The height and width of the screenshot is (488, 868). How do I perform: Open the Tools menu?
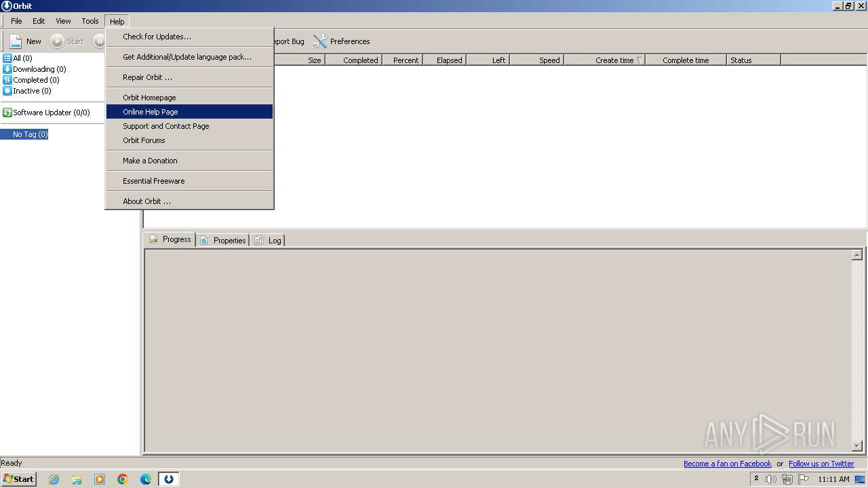[x=90, y=21]
